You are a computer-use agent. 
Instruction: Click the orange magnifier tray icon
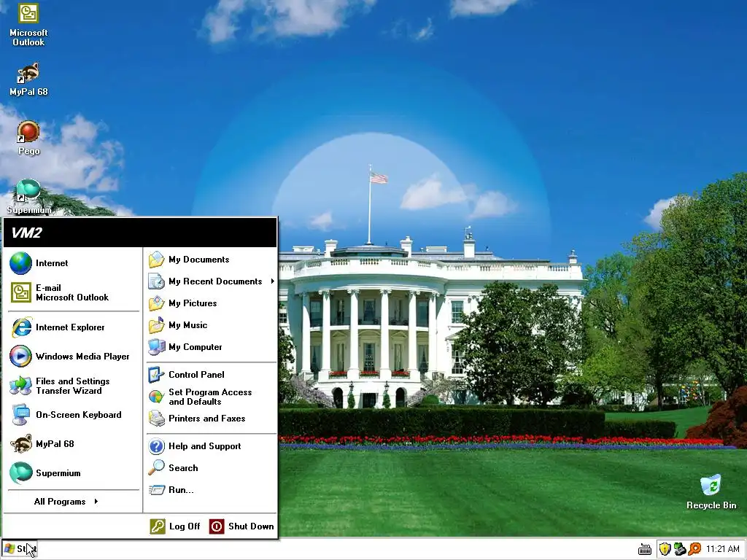click(x=694, y=549)
